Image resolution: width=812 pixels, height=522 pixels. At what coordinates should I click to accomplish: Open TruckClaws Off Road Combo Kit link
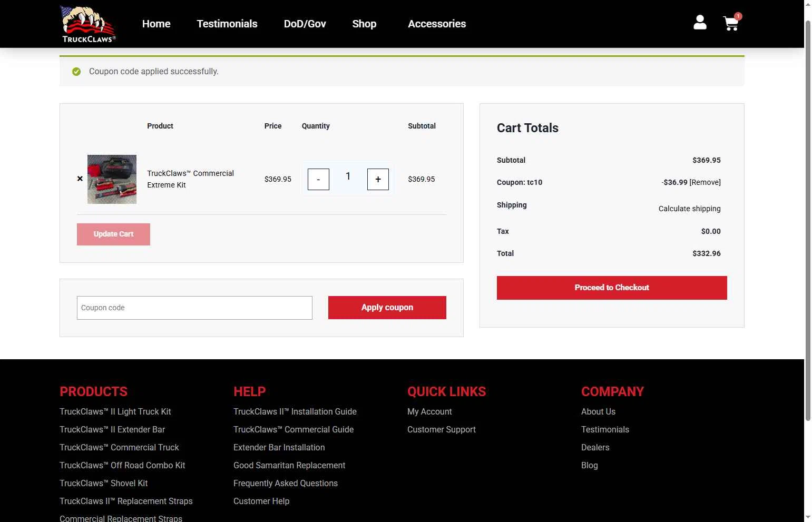(122, 466)
